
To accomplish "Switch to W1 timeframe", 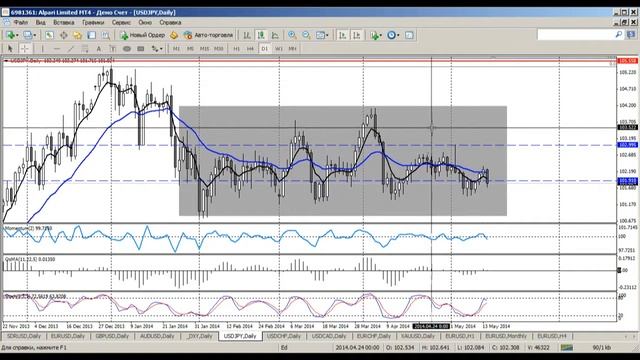I will [x=279, y=49].
